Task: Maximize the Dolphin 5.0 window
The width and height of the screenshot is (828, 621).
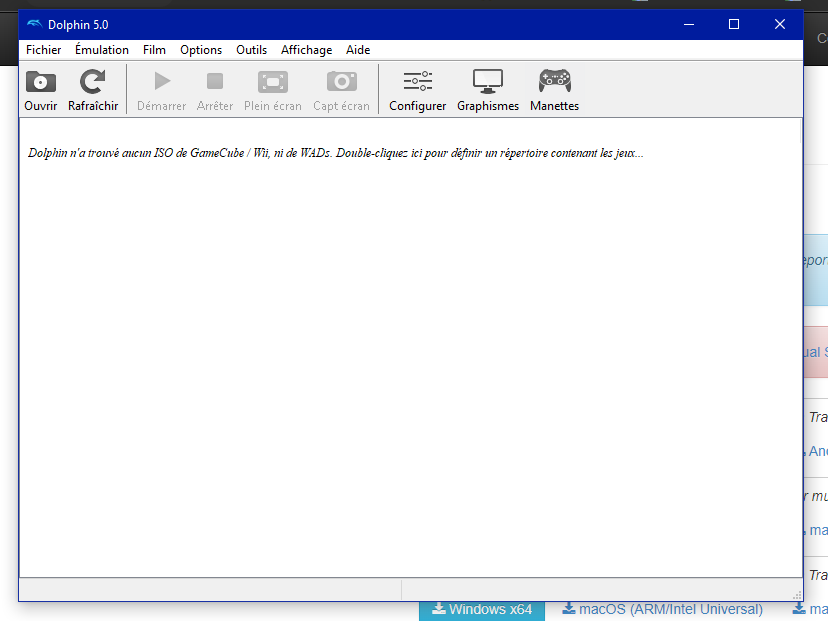Action: 733,24
